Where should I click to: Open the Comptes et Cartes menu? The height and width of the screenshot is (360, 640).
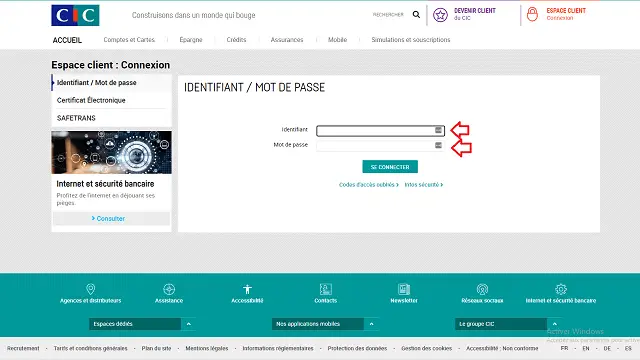129,40
